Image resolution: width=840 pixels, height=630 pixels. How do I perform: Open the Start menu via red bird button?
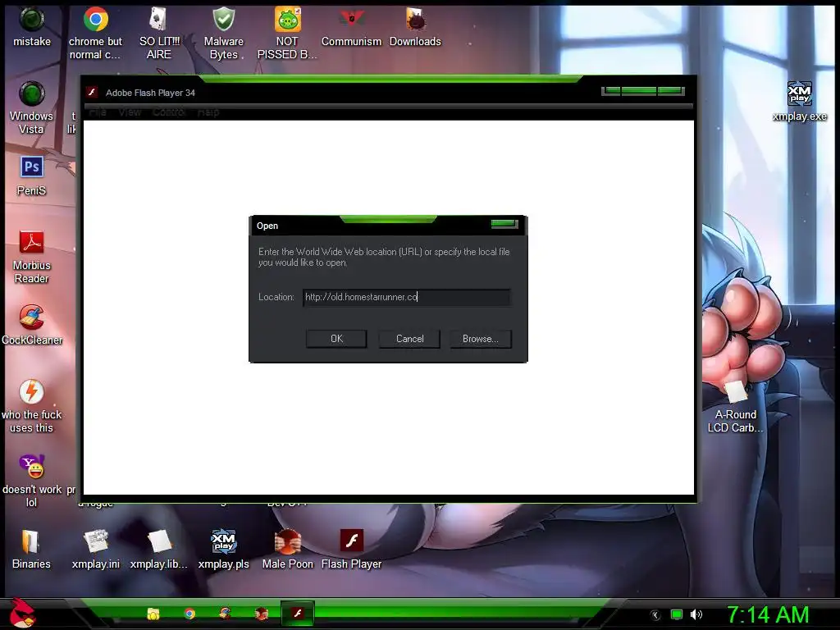pos(22,613)
